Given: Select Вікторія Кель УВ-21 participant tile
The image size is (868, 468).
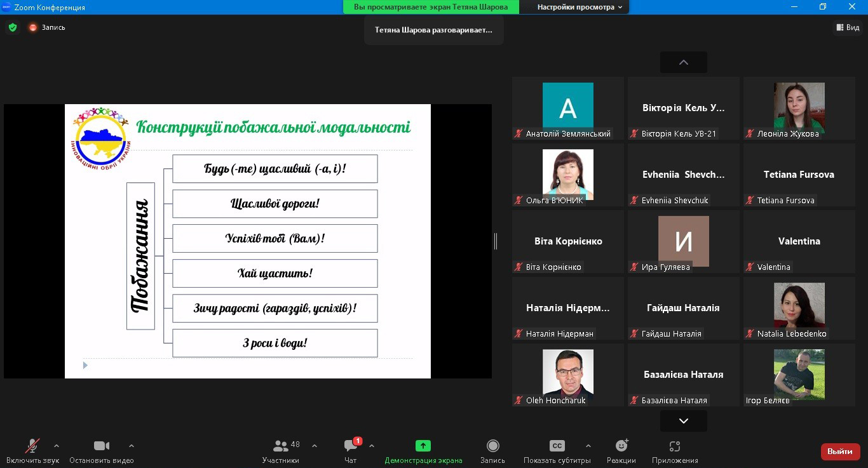Looking at the screenshot, I should (684, 108).
